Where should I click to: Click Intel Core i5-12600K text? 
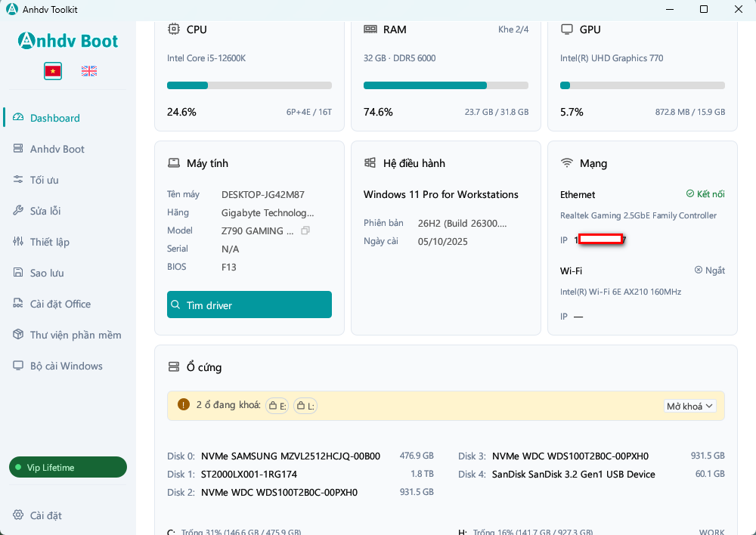coord(206,58)
